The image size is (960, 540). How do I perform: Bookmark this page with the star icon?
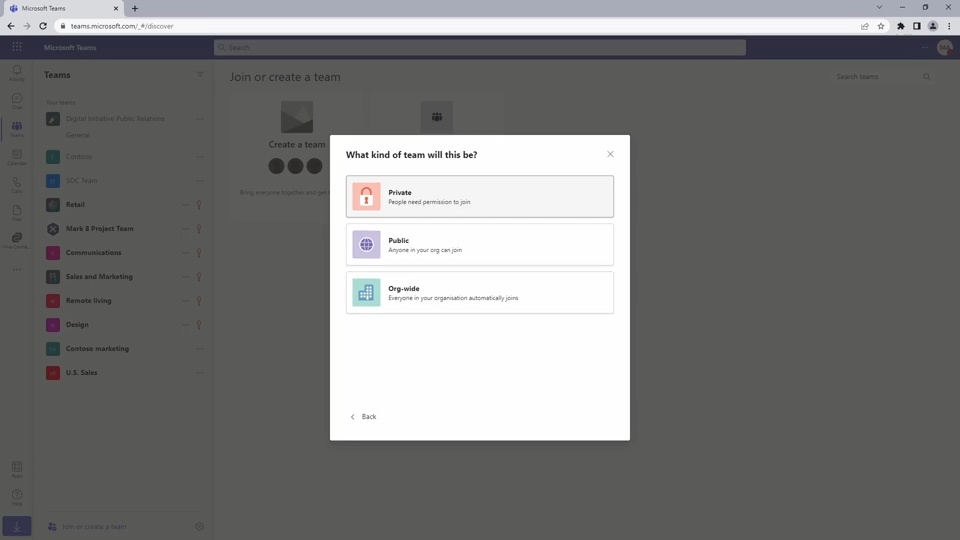pyautogui.click(x=880, y=26)
